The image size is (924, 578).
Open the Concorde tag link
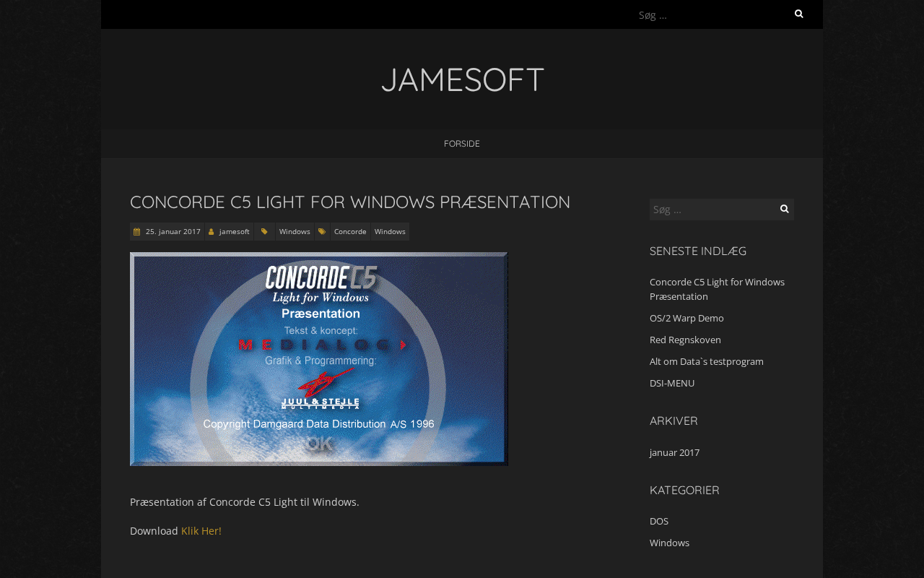pos(350,232)
